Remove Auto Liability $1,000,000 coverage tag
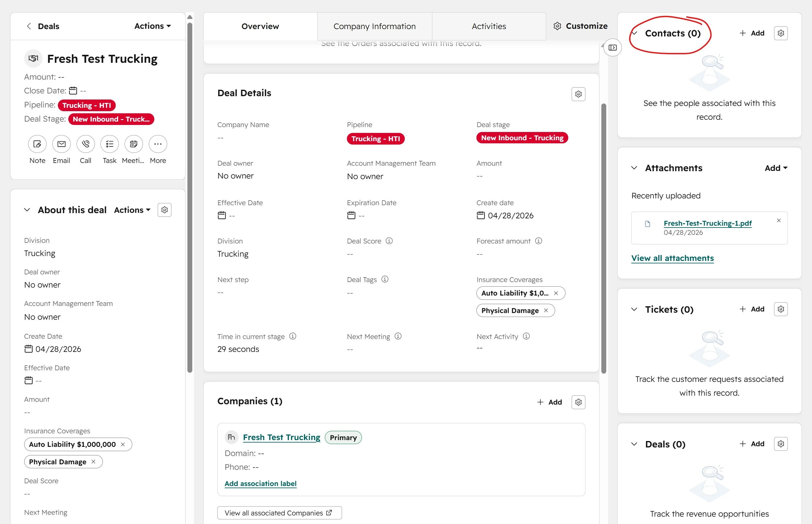The width and height of the screenshot is (812, 524). [123, 444]
